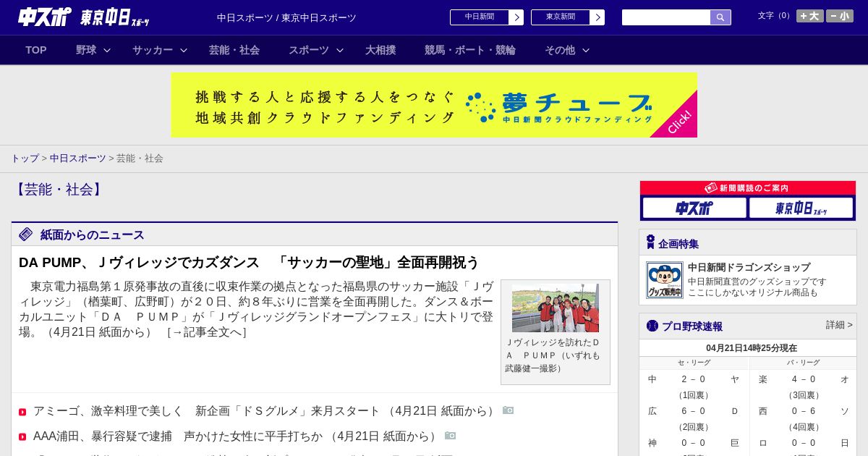The image size is (868, 456).
Task: Open the スポーツ navigation menu
Action: 309,50
